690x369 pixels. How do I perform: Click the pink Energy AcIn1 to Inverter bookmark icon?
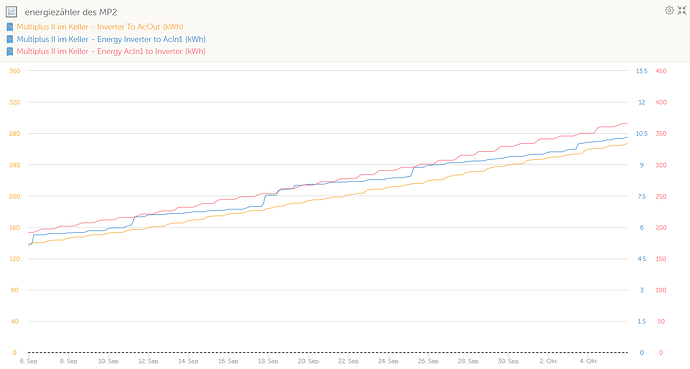[x=10, y=52]
